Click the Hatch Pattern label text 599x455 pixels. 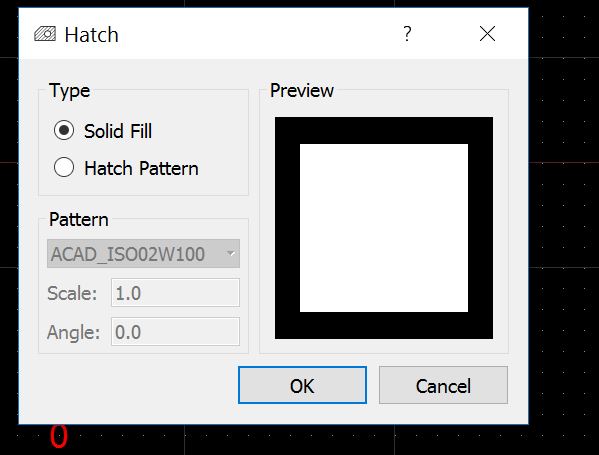[x=141, y=168]
